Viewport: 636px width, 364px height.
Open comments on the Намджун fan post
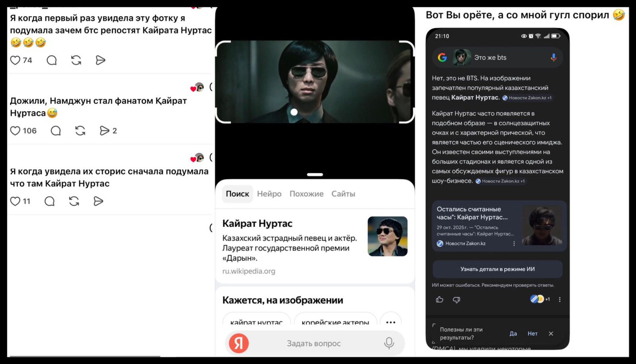tap(56, 131)
